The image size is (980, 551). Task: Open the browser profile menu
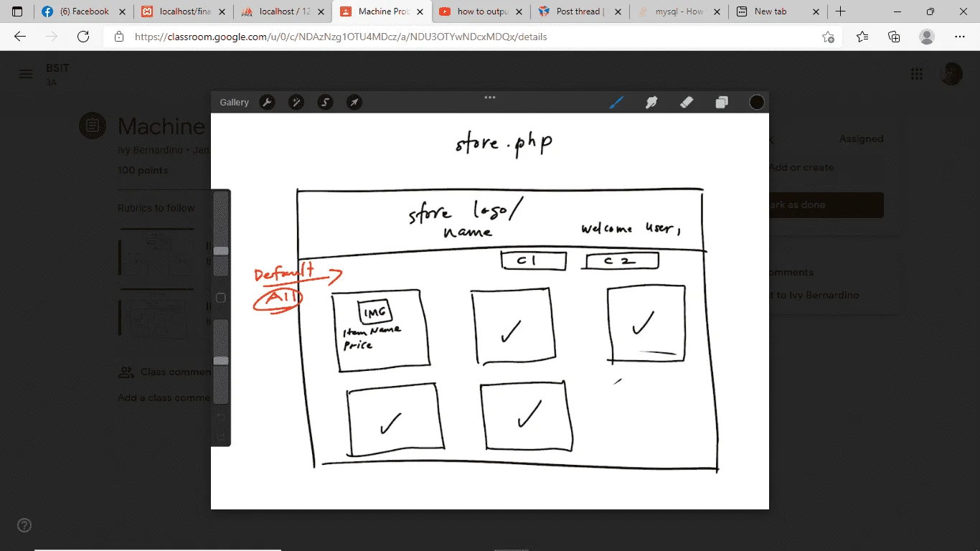[x=927, y=37]
